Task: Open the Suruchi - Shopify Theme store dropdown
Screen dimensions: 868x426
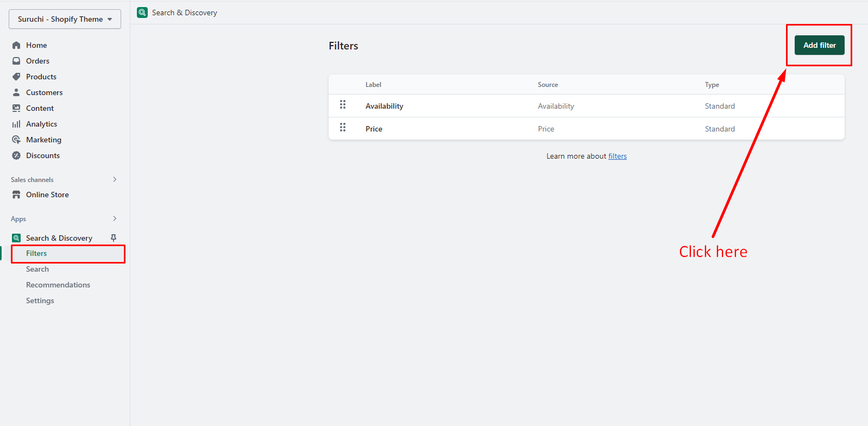Action: pos(65,19)
